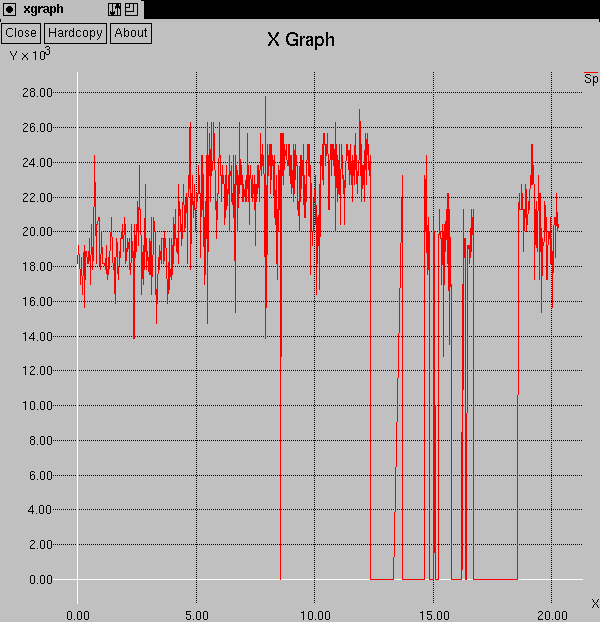Click the 'X' axis unit label at right
Screen dimensions: 600x622
click(x=594, y=603)
